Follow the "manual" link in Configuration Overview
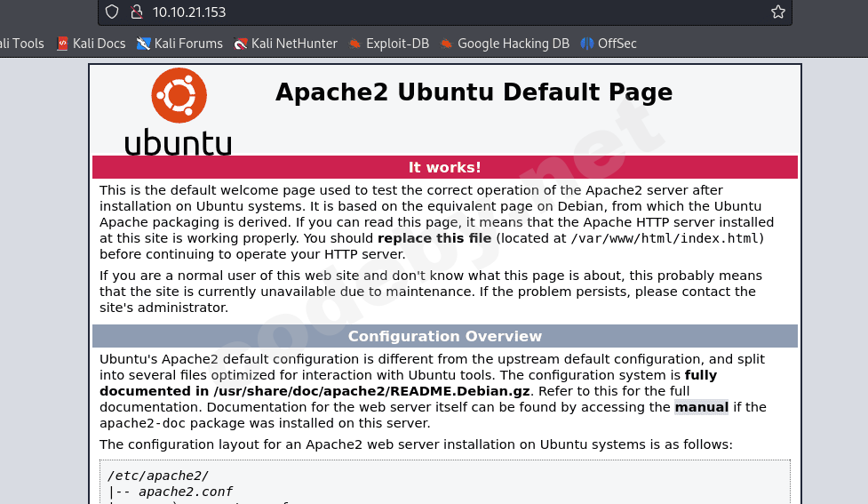This screenshot has width=868, height=504. tap(701, 407)
